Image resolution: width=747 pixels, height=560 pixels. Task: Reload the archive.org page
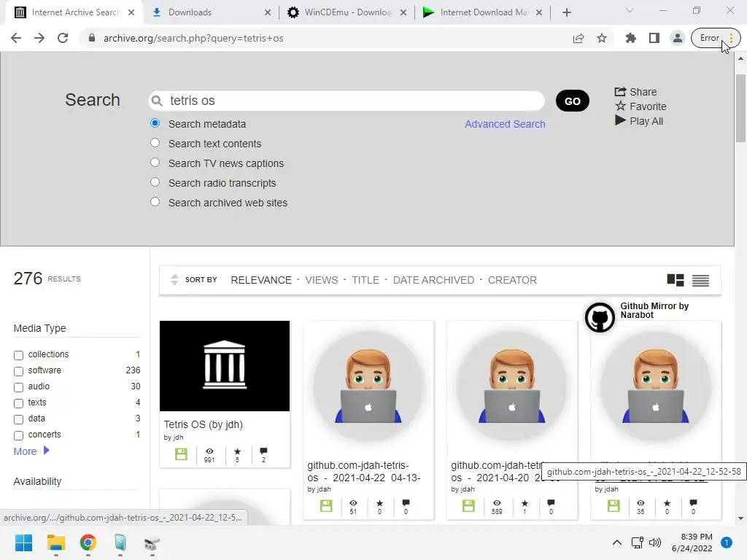63,38
